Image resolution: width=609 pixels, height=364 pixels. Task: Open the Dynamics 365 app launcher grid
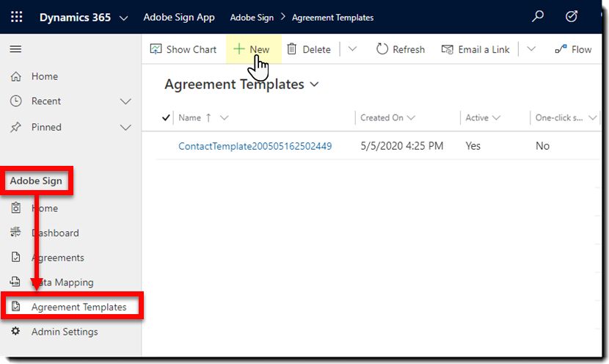pyautogui.click(x=16, y=17)
